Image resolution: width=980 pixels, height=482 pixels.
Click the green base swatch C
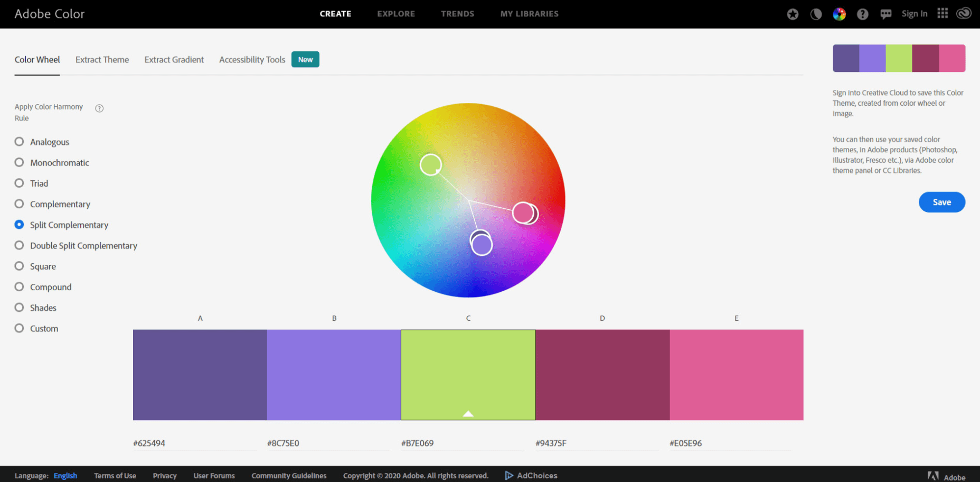(468, 375)
